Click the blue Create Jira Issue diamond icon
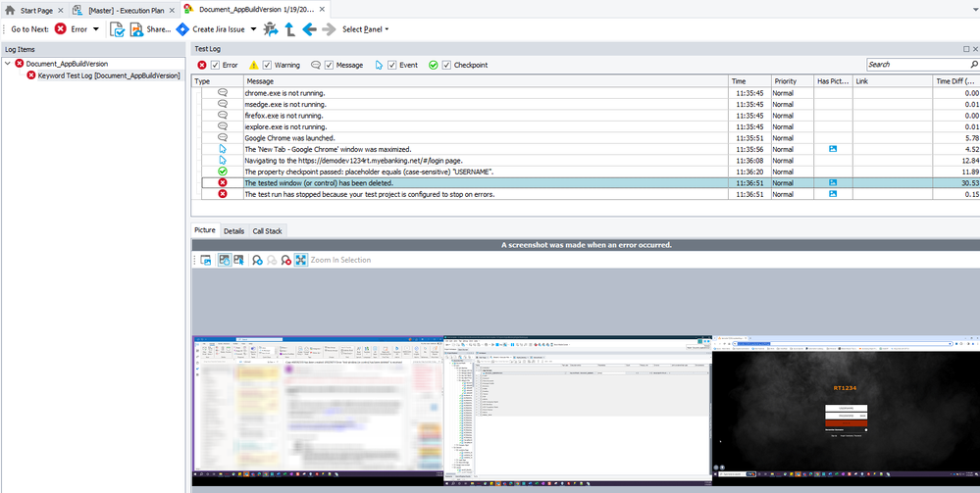Viewport: 980px width, 493px height. [182, 29]
